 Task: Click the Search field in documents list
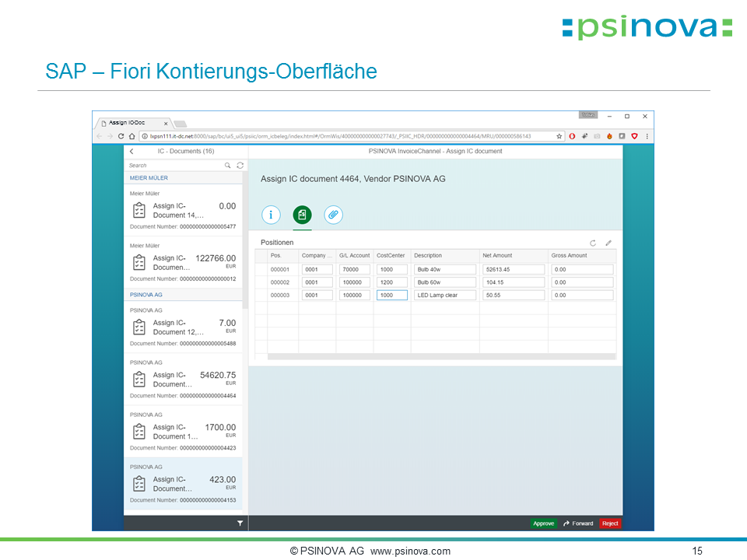[x=174, y=165]
